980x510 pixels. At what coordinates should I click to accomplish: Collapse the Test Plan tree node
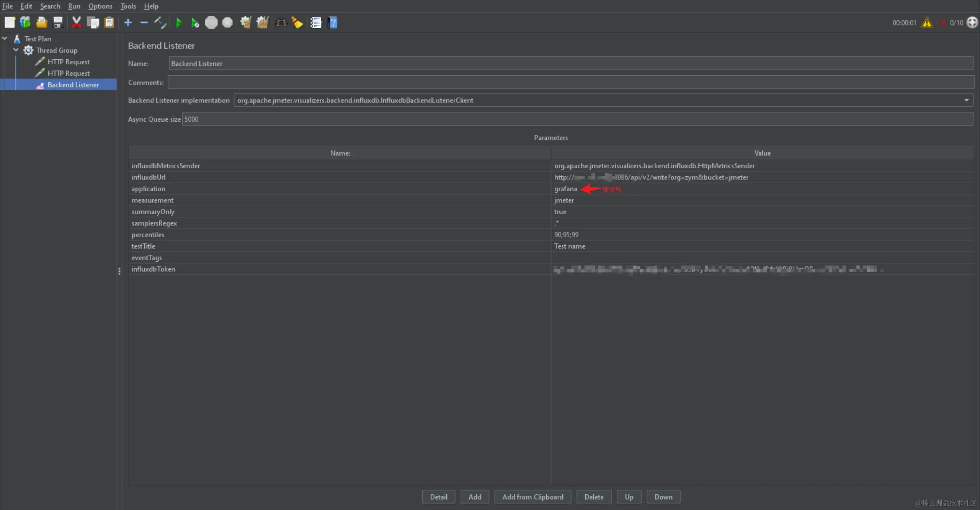[x=5, y=39]
